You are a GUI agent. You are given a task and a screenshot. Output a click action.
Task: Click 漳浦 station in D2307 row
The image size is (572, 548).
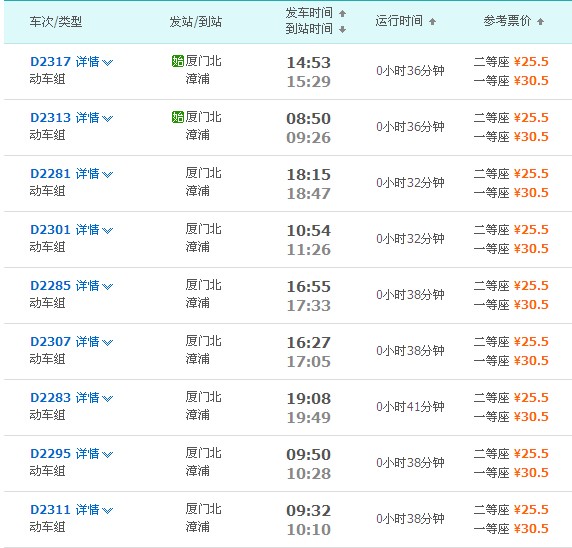click(197, 359)
